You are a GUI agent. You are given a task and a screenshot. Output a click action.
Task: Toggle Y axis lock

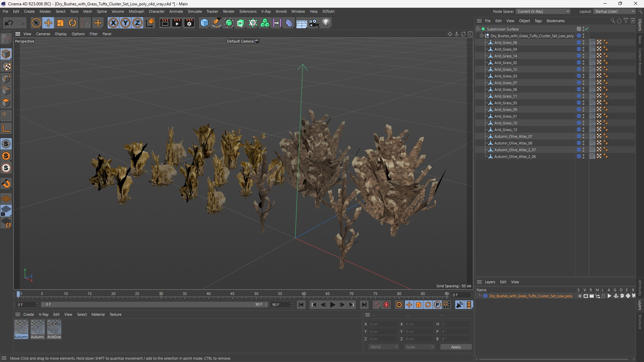pos(125,23)
